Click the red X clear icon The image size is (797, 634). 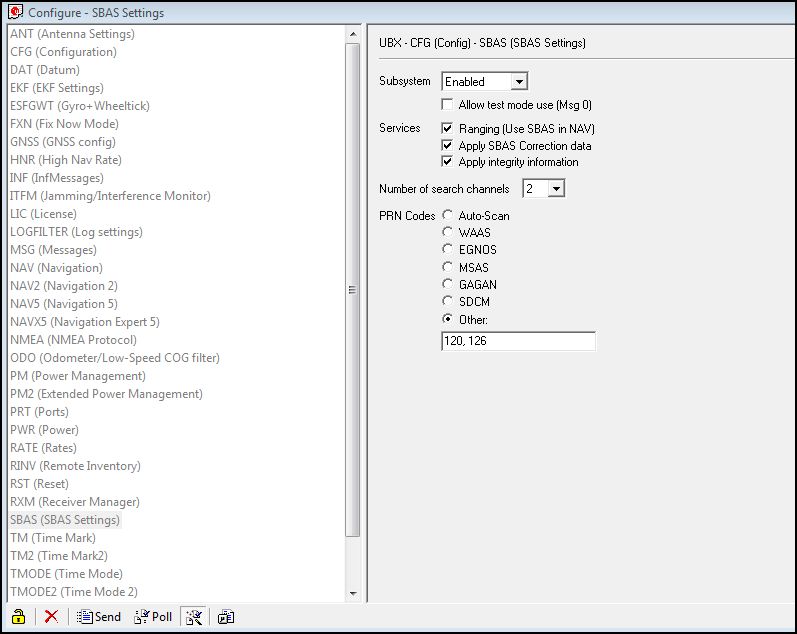tap(51, 617)
